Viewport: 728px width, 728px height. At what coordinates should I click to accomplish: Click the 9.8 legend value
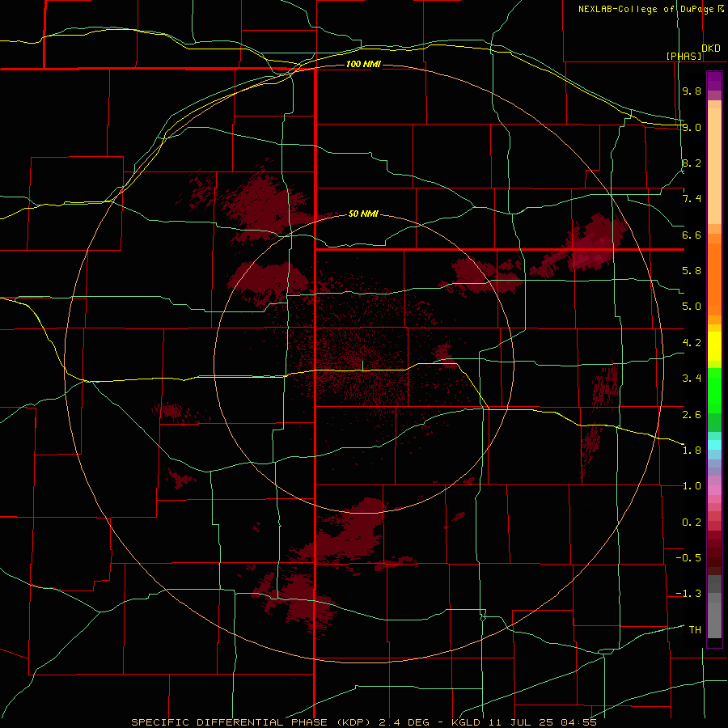tap(692, 91)
